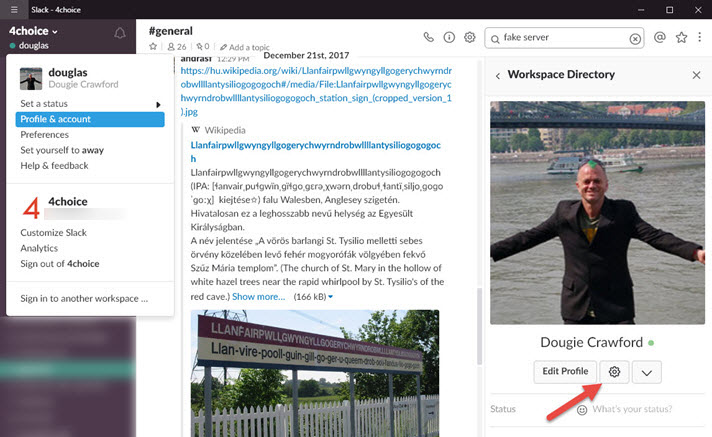Go back in Workspace Directory
712x437 pixels.
498,76
